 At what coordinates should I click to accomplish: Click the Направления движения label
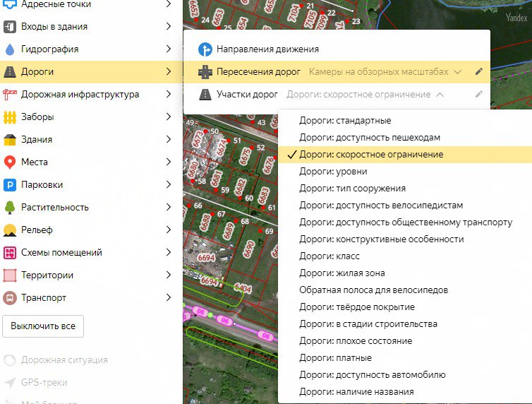coord(267,49)
